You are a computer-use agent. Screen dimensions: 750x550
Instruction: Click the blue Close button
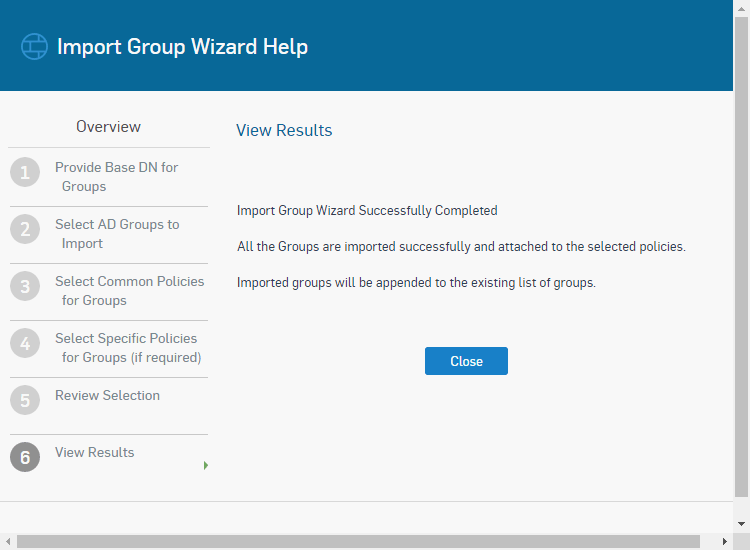click(466, 361)
